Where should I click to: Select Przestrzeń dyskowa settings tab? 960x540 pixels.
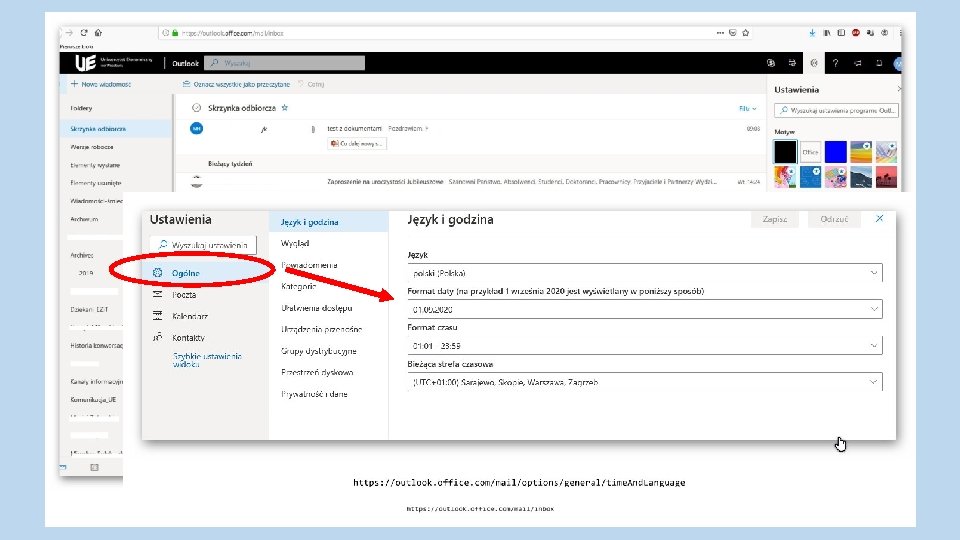point(317,372)
